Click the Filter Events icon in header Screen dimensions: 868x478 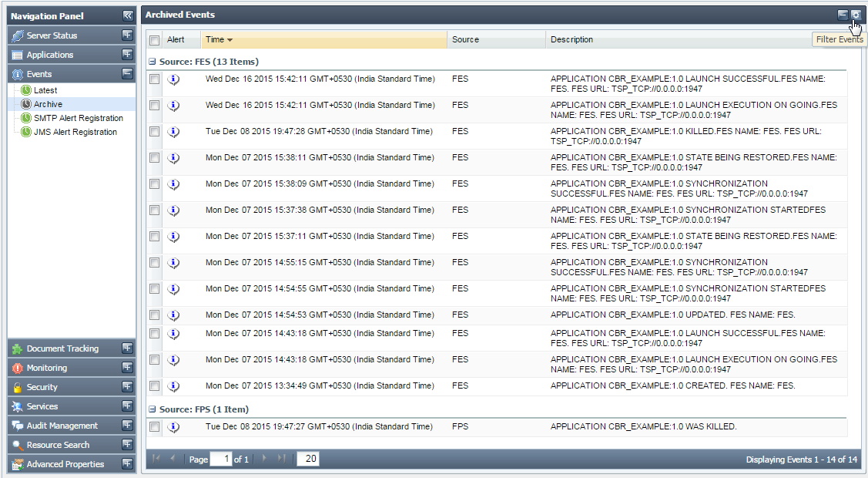856,15
